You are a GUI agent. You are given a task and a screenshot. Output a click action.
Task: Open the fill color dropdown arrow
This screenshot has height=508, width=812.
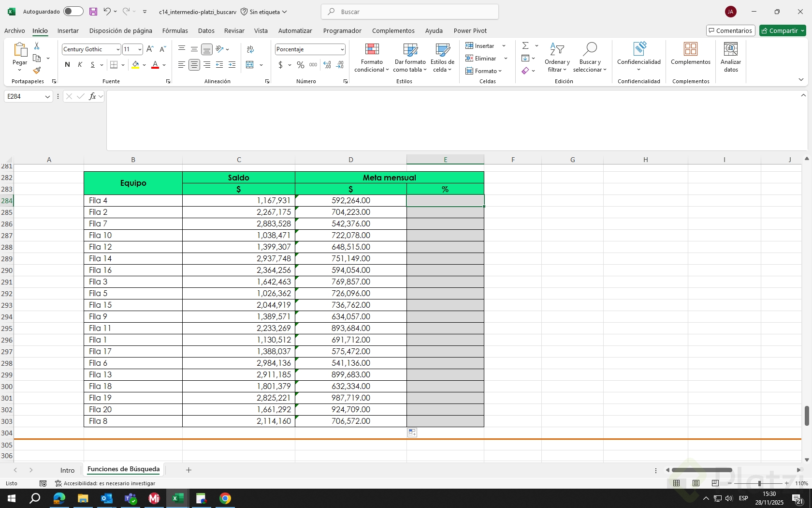coord(144,65)
